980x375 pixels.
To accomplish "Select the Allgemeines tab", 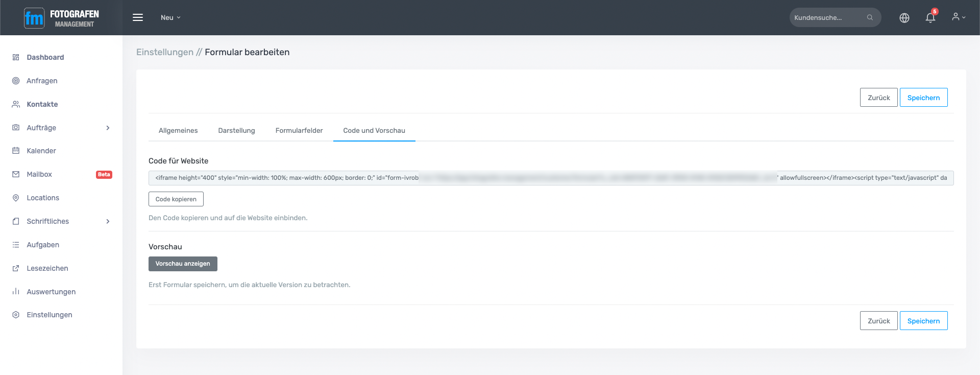I will 178,130.
